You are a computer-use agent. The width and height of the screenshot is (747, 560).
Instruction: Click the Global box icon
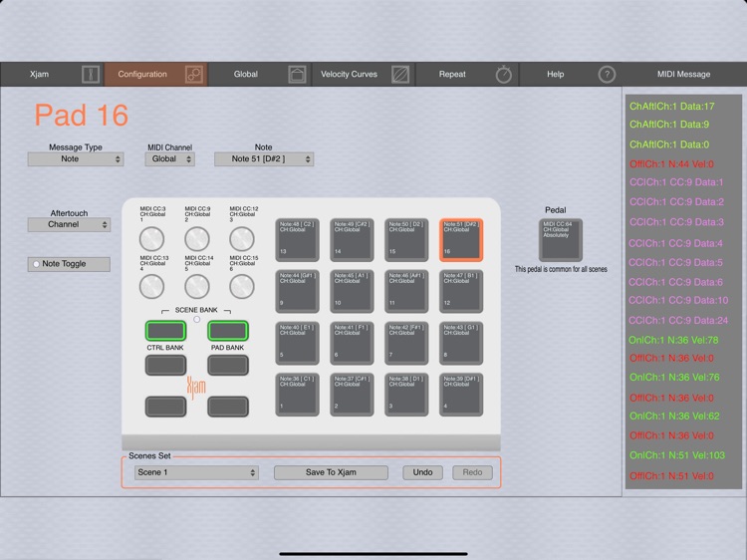(x=297, y=75)
